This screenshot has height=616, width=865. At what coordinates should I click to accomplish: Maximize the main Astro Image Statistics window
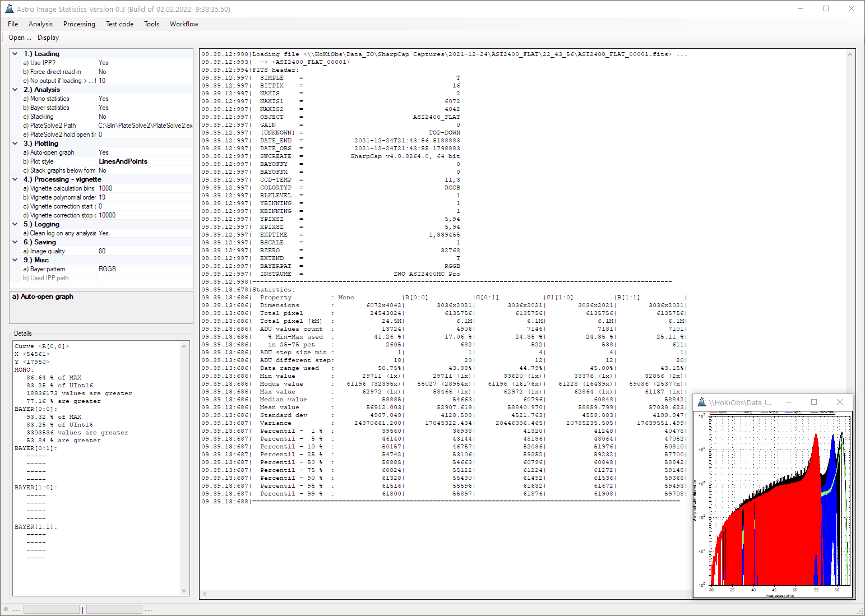click(x=826, y=9)
